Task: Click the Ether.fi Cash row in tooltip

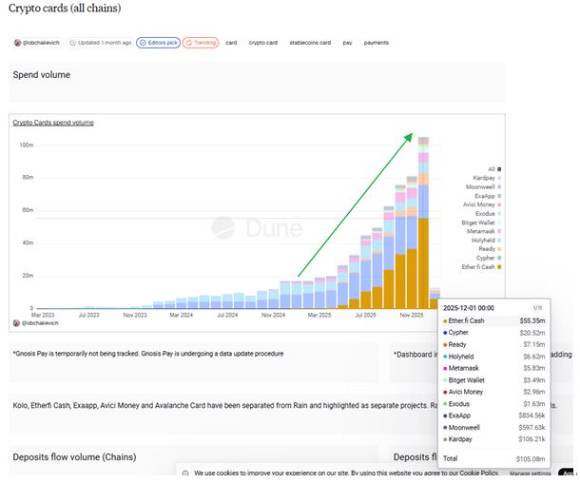Action: 494,321
